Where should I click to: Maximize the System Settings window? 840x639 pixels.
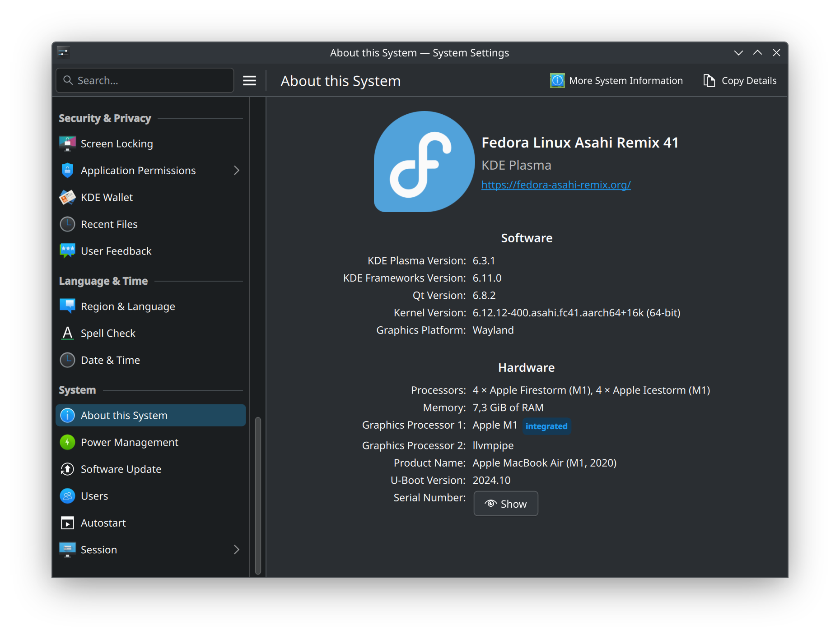click(x=757, y=53)
